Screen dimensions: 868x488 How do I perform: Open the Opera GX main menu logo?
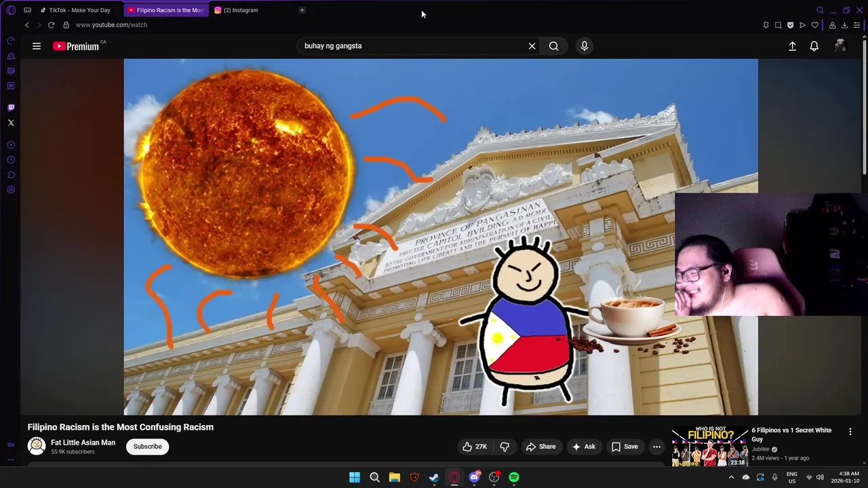11,10
